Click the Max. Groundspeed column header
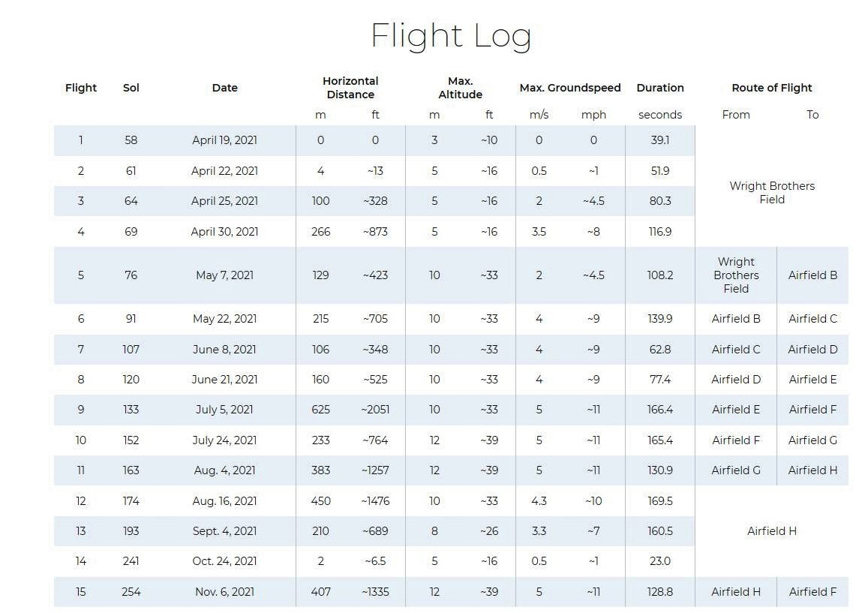Screen dimensions: 868x613 [570, 88]
